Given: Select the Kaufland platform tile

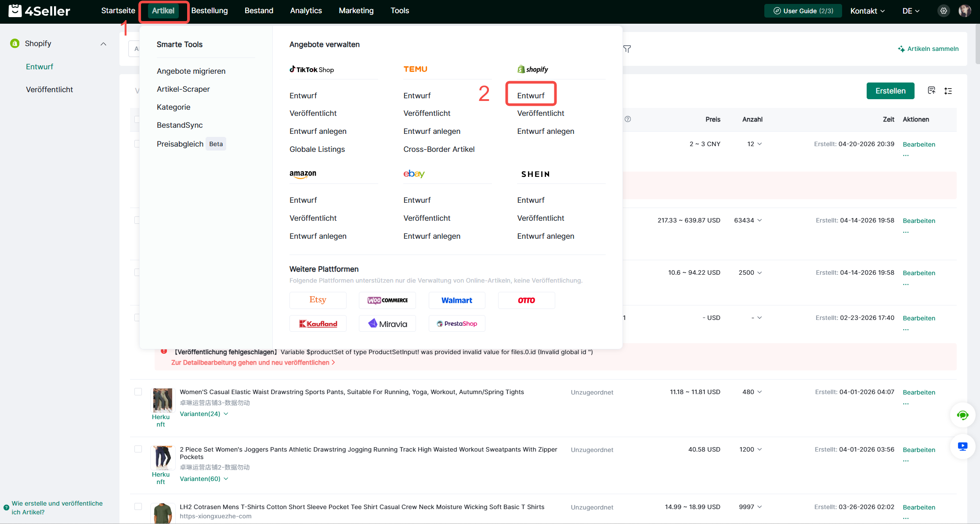Looking at the screenshot, I should pos(318,323).
